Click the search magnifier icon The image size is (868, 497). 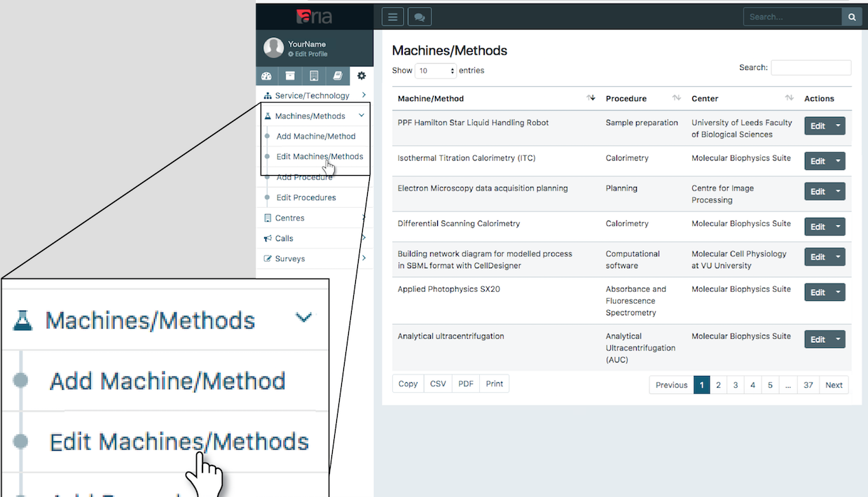tap(851, 16)
